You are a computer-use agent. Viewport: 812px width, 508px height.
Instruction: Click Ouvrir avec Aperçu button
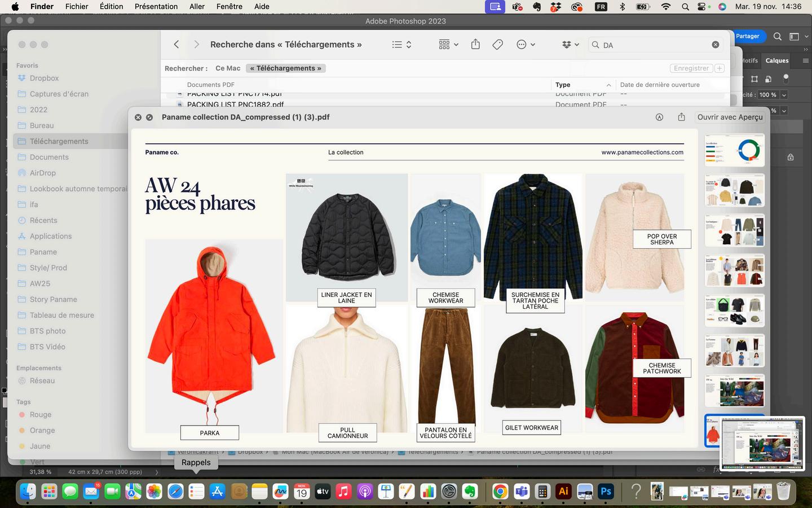(x=730, y=117)
